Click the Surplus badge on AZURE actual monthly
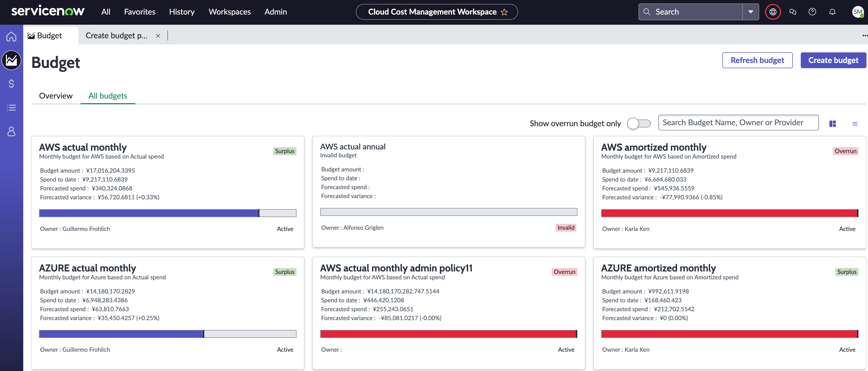The height and width of the screenshot is (371, 868). coord(285,272)
